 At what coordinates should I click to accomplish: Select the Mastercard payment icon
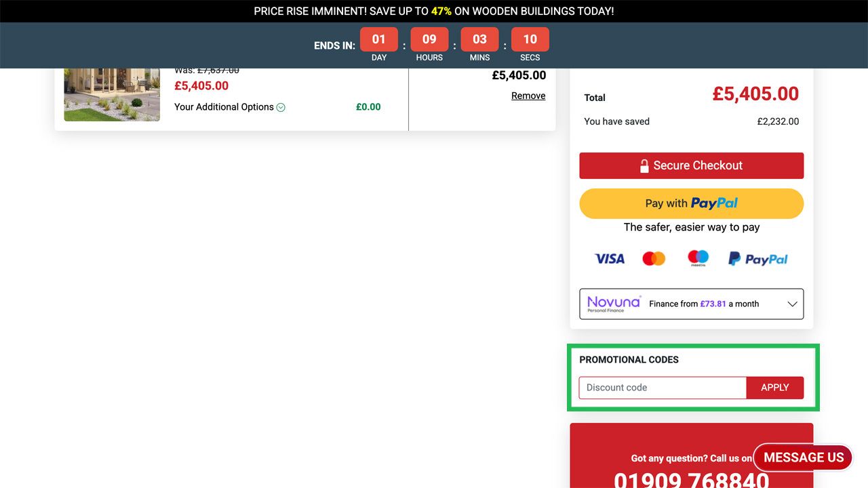[653, 258]
